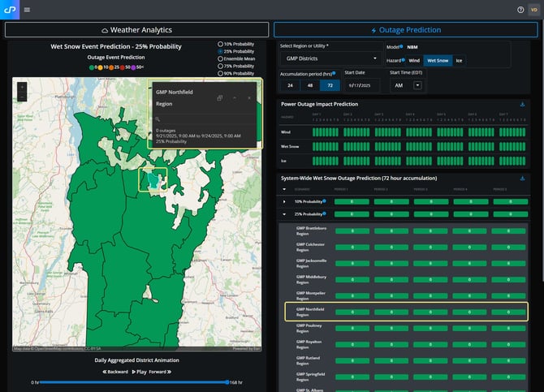The height and width of the screenshot is (392, 544).
Task: Choose the 90% Probability radio button
Action: pos(220,73)
